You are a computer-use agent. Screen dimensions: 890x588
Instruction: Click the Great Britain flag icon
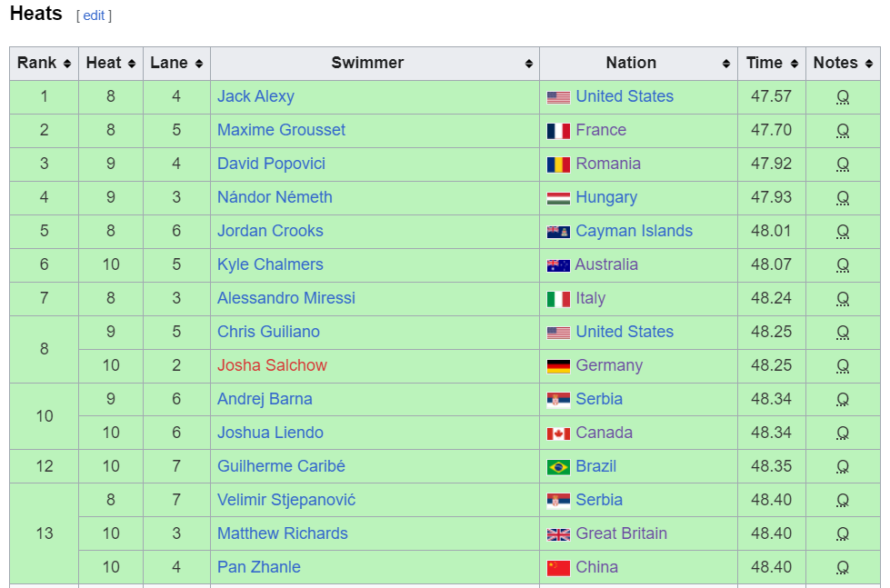[558, 534]
